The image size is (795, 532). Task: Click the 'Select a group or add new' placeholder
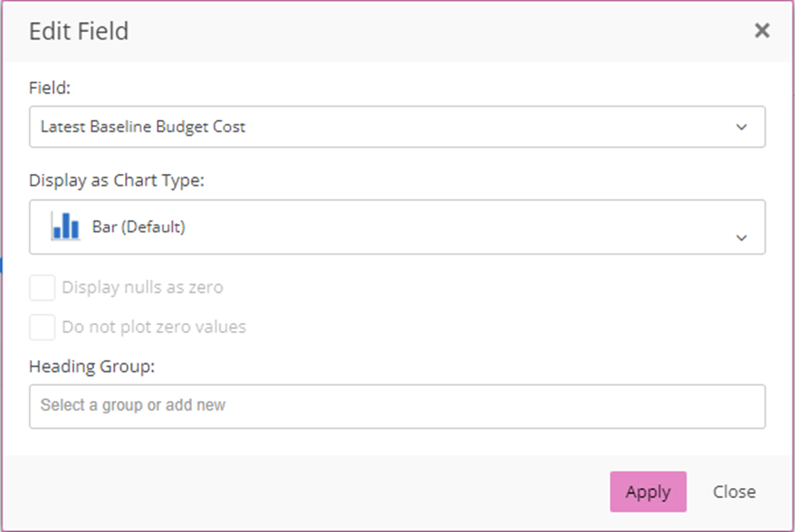pos(133,405)
